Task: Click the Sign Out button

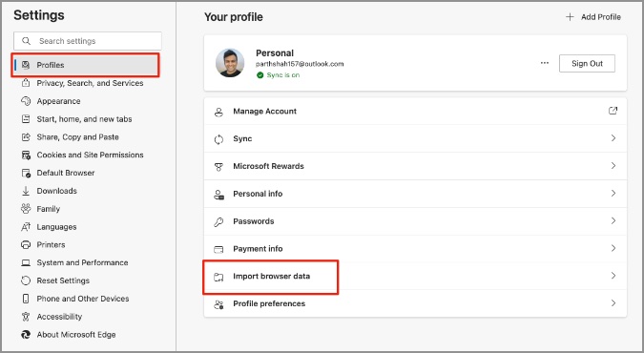Action: point(587,63)
